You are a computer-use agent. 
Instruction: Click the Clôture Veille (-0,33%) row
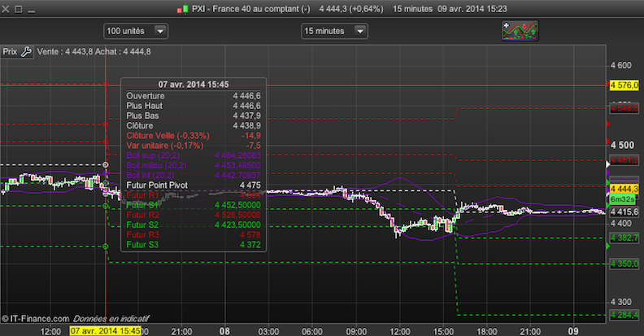[194, 136]
